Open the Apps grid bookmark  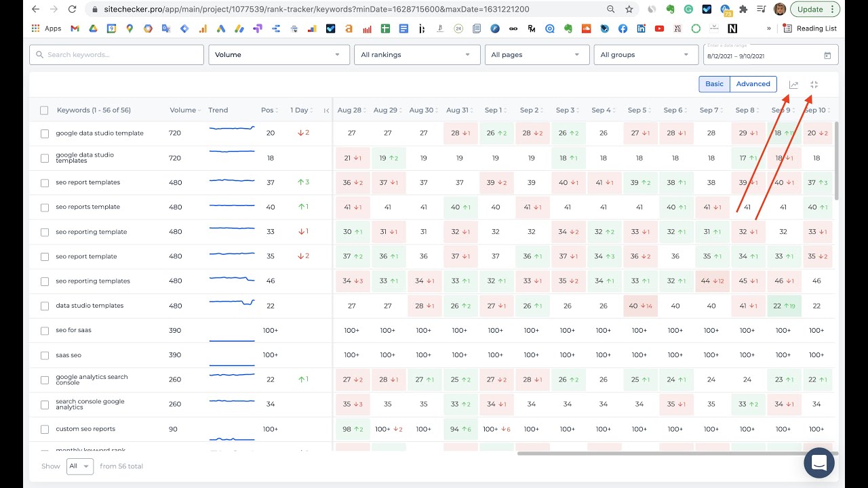(x=46, y=28)
